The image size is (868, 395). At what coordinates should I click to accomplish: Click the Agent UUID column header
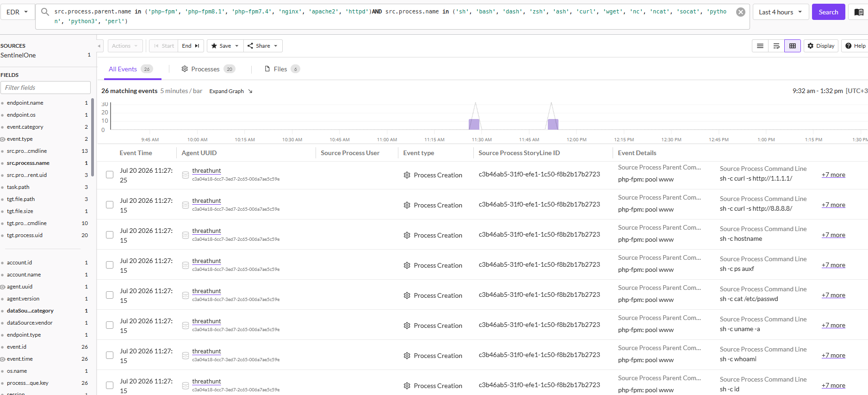pos(199,153)
